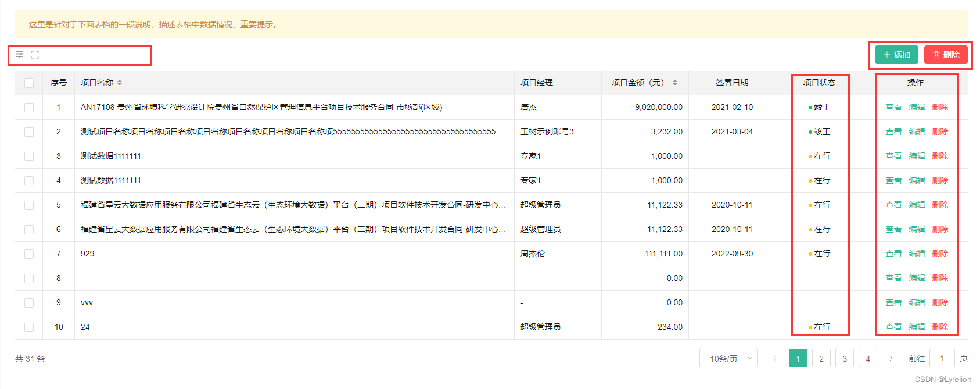
Task: Tick the checkbox for row 7 named 929
Action: (29, 254)
